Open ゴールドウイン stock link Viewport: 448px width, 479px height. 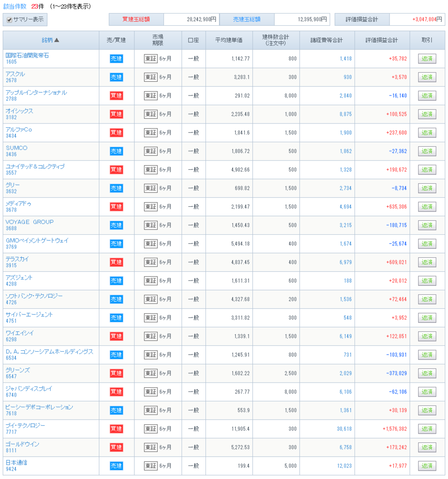click(x=22, y=444)
